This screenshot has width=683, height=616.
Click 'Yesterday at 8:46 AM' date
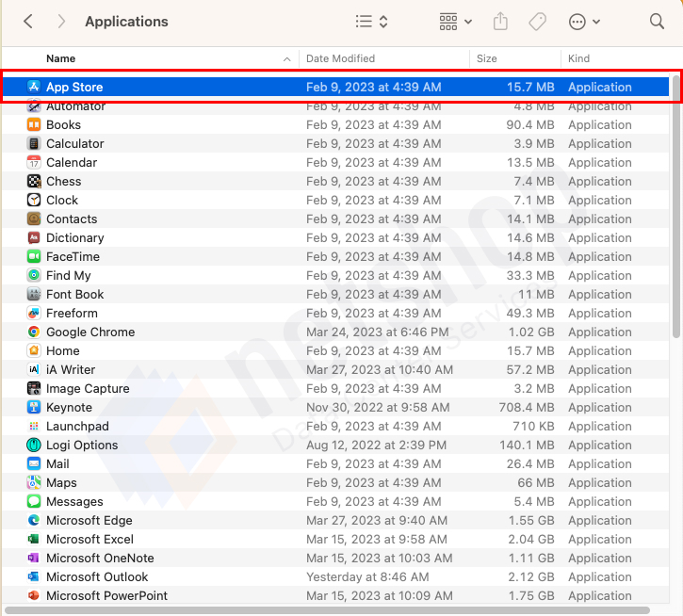pyautogui.click(x=367, y=576)
